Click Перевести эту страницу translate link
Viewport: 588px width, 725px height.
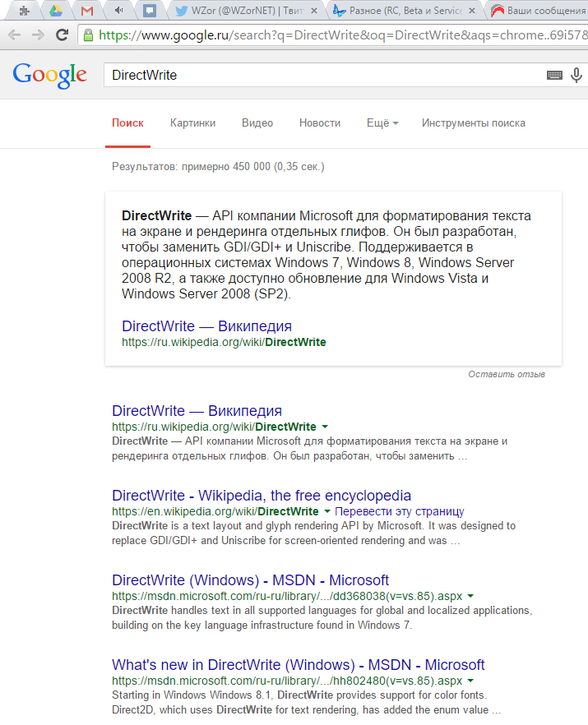click(399, 511)
